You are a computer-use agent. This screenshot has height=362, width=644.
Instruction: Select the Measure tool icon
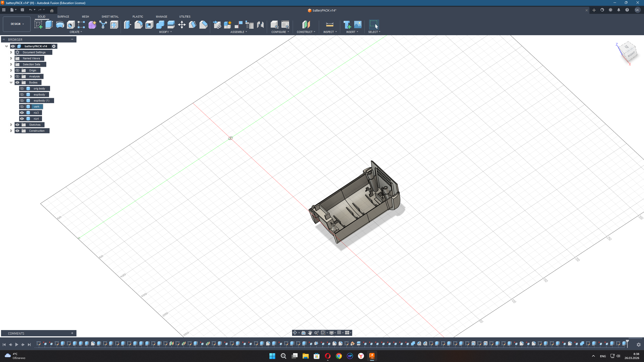pyautogui.click(x=330, y=25)
